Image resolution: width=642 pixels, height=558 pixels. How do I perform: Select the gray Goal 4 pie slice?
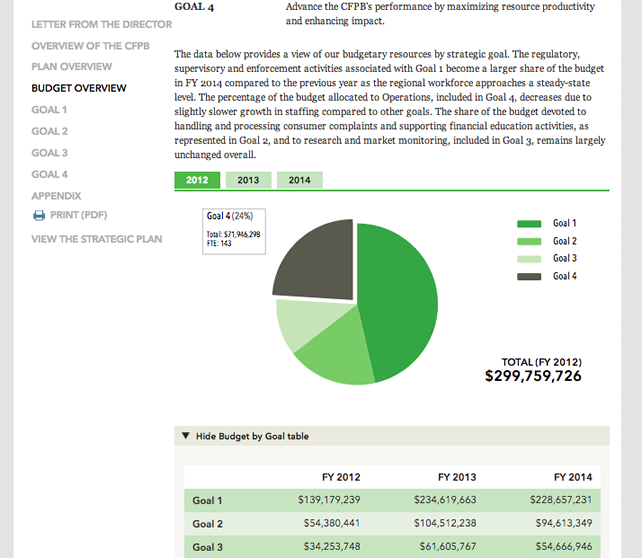(x=321, y=262)
